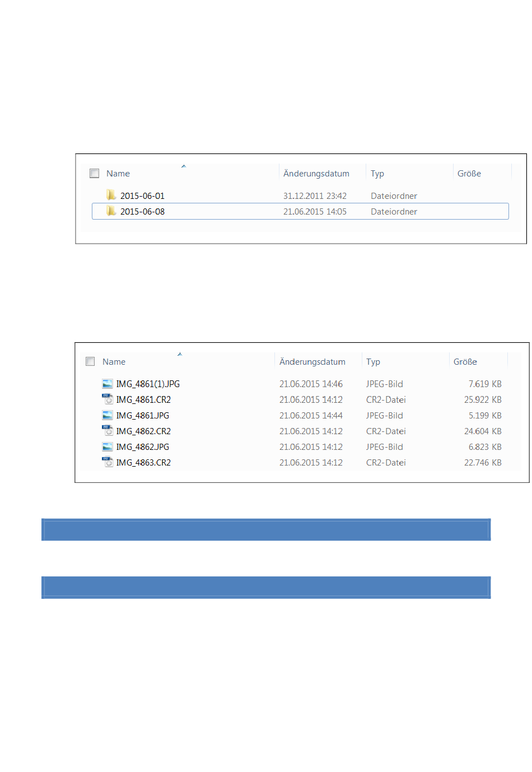Select the file name IMG_4861.CR2
The image size is (532, 772).
143,399
